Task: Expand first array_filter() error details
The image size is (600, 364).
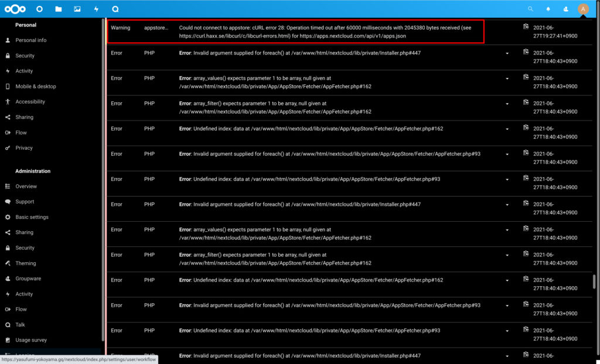Action: 507,104
